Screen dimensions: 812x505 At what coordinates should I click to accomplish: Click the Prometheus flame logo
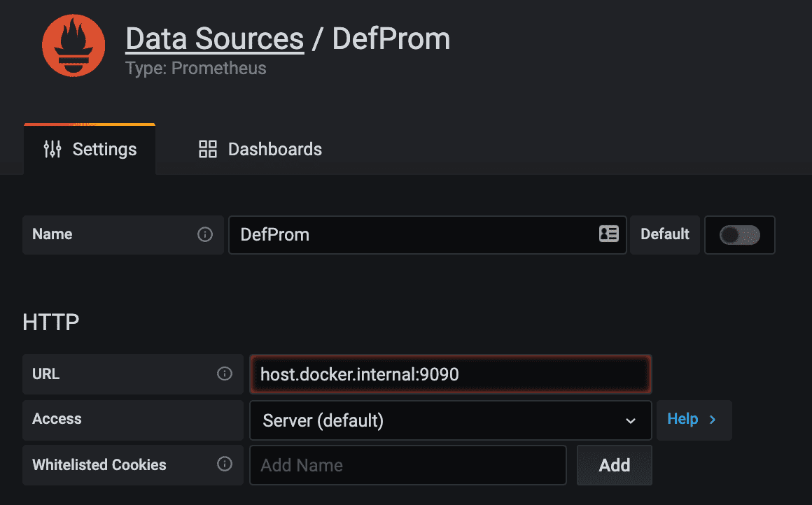(73, 45)
